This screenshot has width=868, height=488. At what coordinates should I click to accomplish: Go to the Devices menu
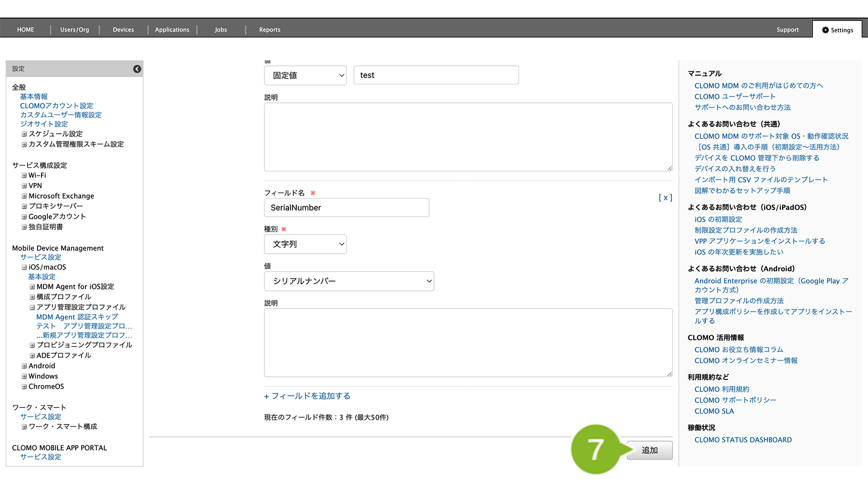(123, 30)
